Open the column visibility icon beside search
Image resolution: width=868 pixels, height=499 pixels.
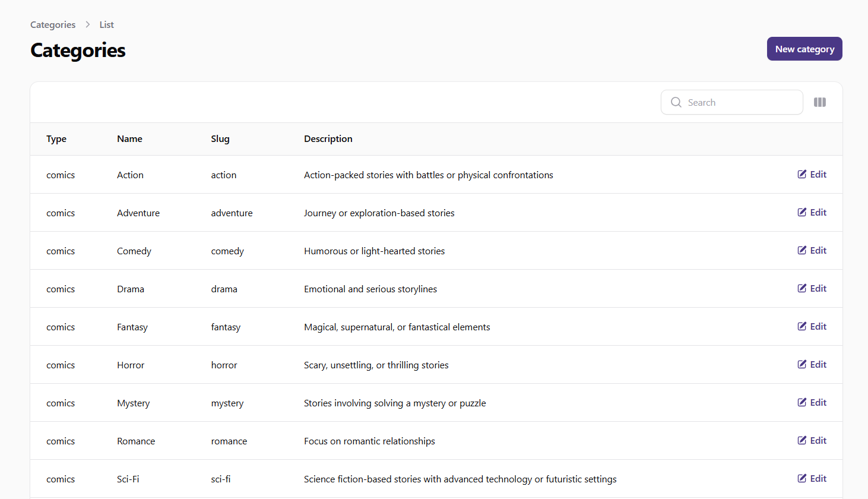[820, 102]
